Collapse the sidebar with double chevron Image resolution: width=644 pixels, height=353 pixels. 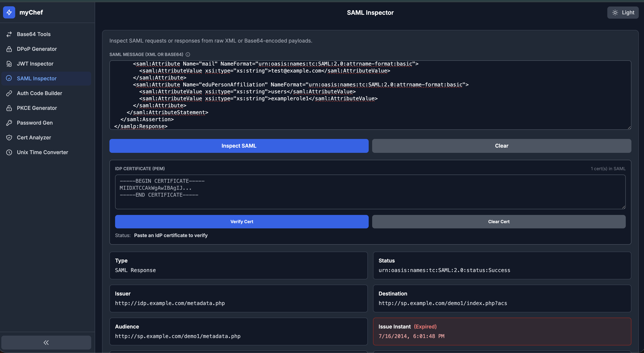click(46, 343)
